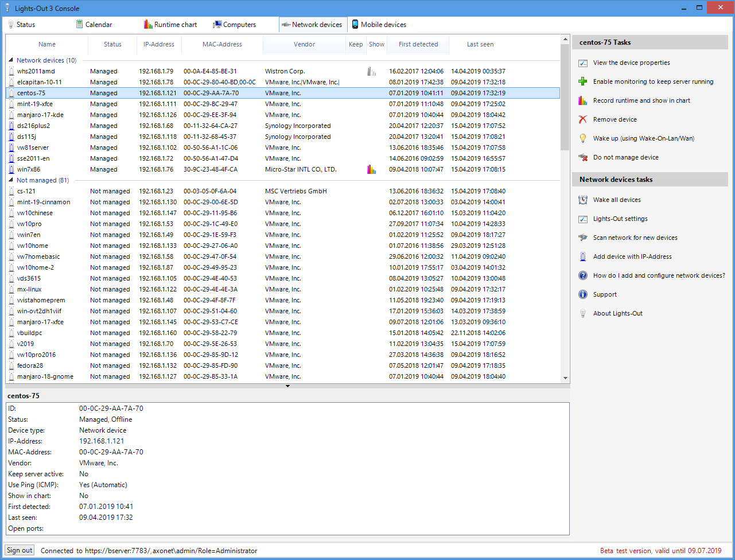Viewport: 735px width, 560px height.
Task: Click the Add device with IP-Address icon
Action: [x=583, y=256]
